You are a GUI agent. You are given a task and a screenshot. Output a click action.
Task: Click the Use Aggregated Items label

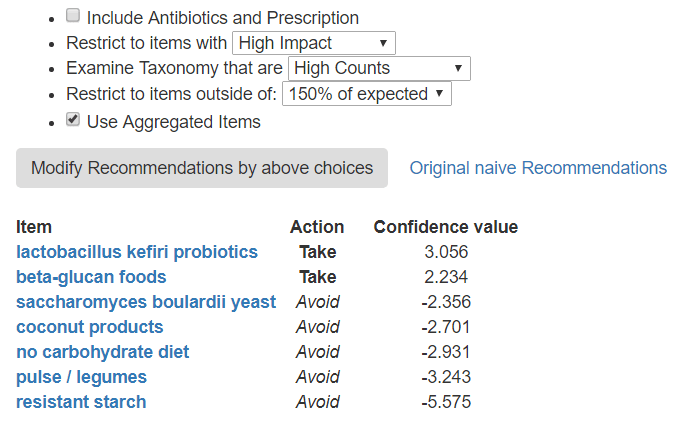[x=173, y=122]
